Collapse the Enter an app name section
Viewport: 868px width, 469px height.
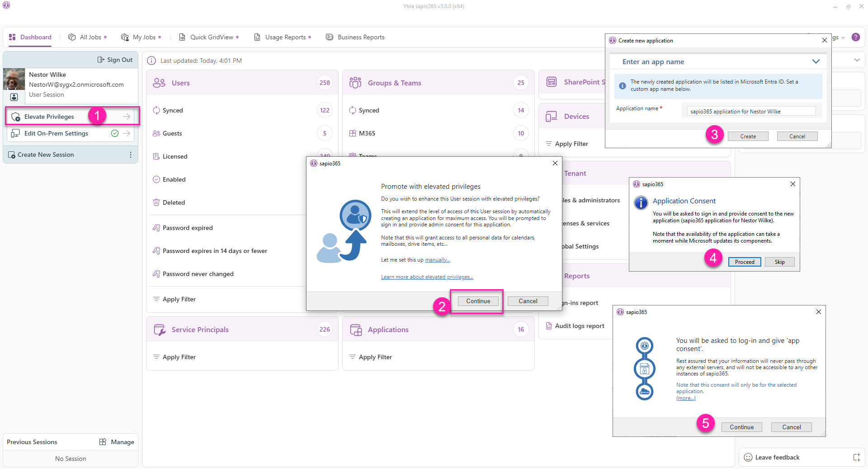pos(816,61)
